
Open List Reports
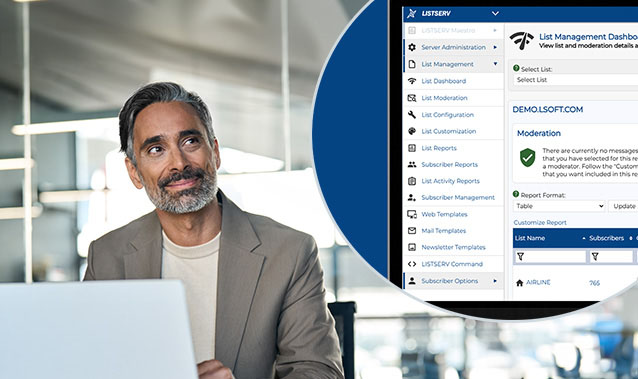pyautogui.click(x=439, y=148)
